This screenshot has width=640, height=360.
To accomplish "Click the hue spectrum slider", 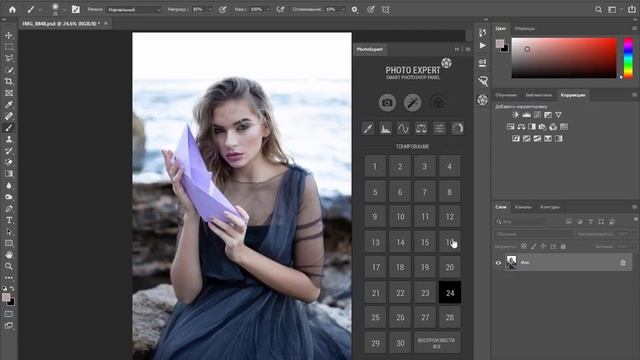I will point(629,58).
